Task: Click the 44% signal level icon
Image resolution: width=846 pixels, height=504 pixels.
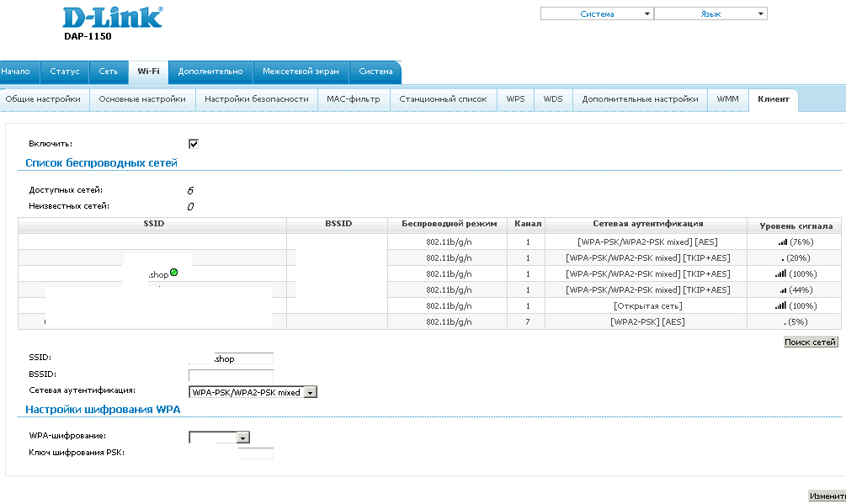Action: (x=782, y=290)
